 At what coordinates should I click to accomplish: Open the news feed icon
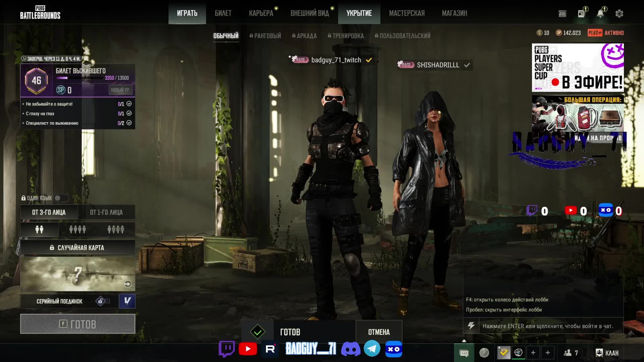click(x=582, y=13)
